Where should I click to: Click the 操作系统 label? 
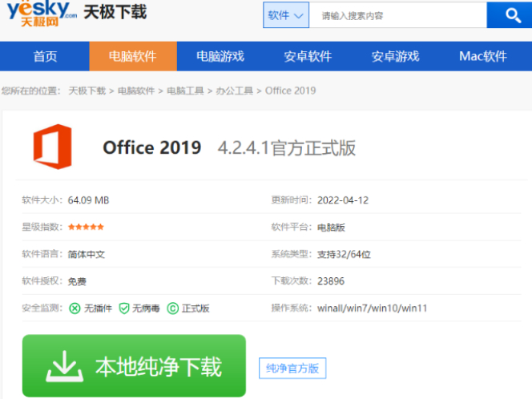(292, 308)
